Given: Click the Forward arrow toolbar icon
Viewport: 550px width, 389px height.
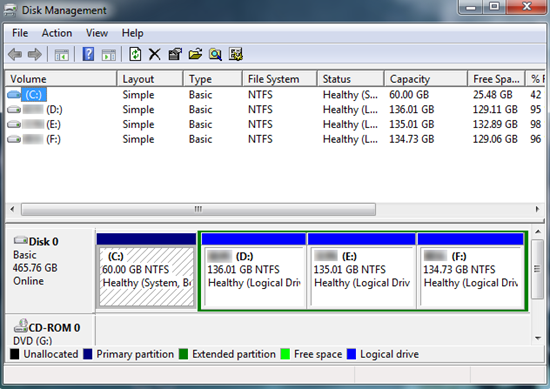Looking at the screenshot, I should click(35, 54).
